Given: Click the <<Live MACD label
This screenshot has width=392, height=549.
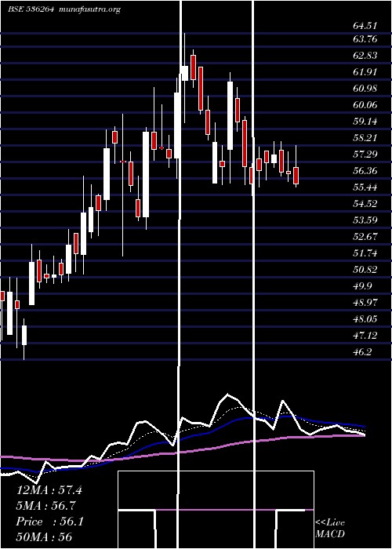Looking at the screenshot, I should (x=330, y=529).
